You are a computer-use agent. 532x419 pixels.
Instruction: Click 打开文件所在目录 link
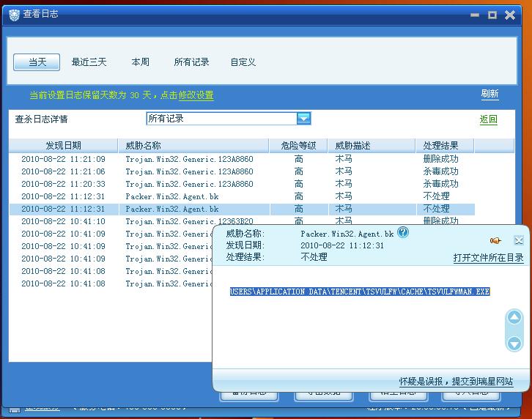pos(488,258)
